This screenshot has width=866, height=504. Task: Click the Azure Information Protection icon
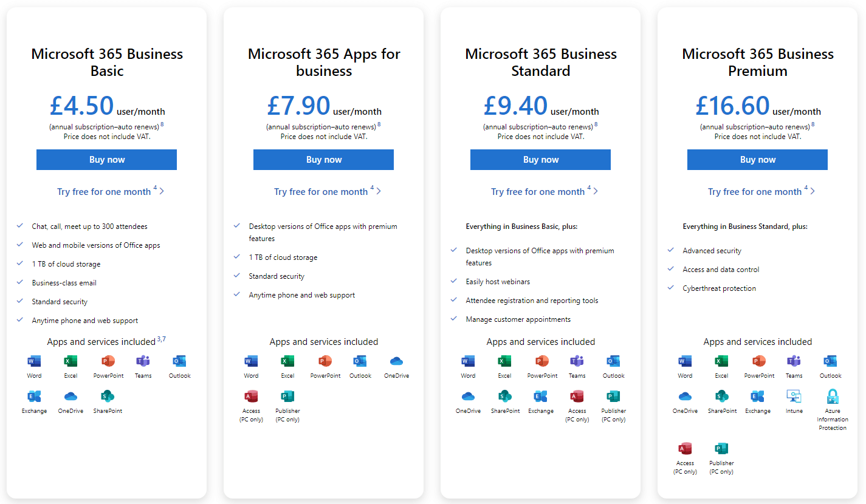[x=832, y=395]
